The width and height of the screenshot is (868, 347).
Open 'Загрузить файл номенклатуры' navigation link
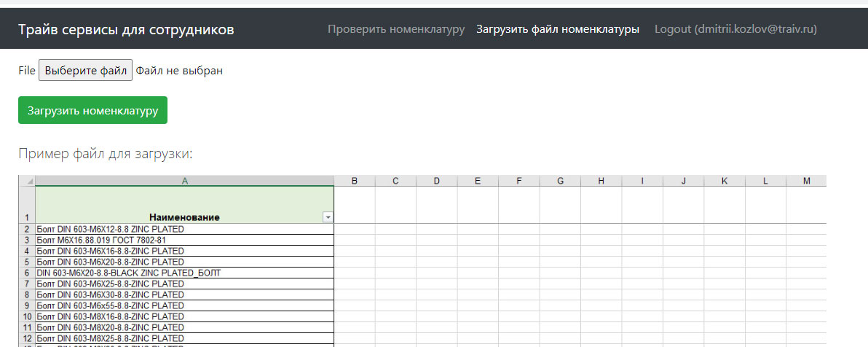pyautogui.click(x=558, y=29)
